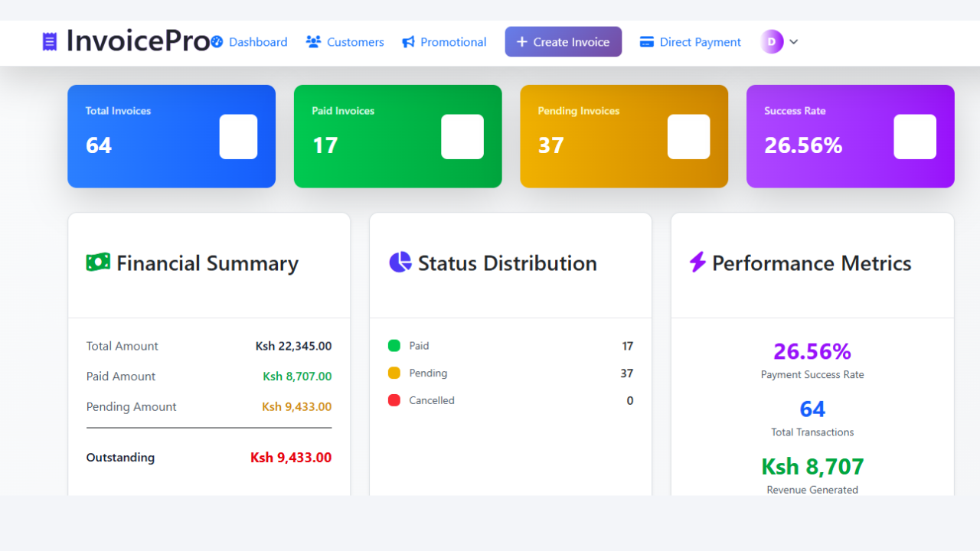Click the white icon box on Total Invoices card
Screen dimensions: 980x551
pos(238,137)
